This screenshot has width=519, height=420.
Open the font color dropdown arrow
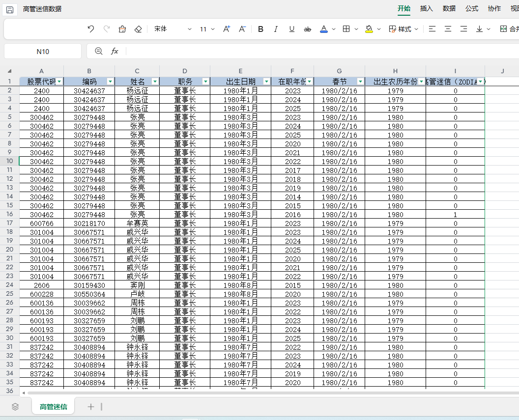[334, 29]
